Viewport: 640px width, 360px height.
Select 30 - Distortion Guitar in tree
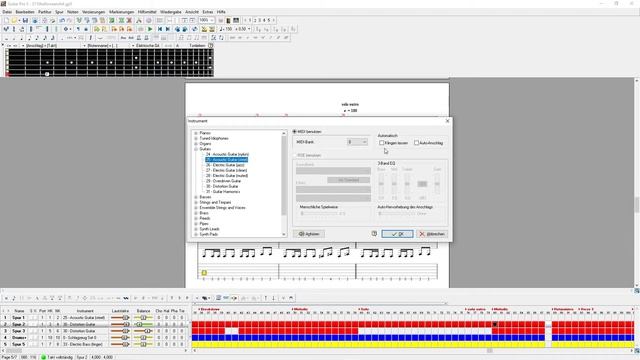(x=222, y=186)
